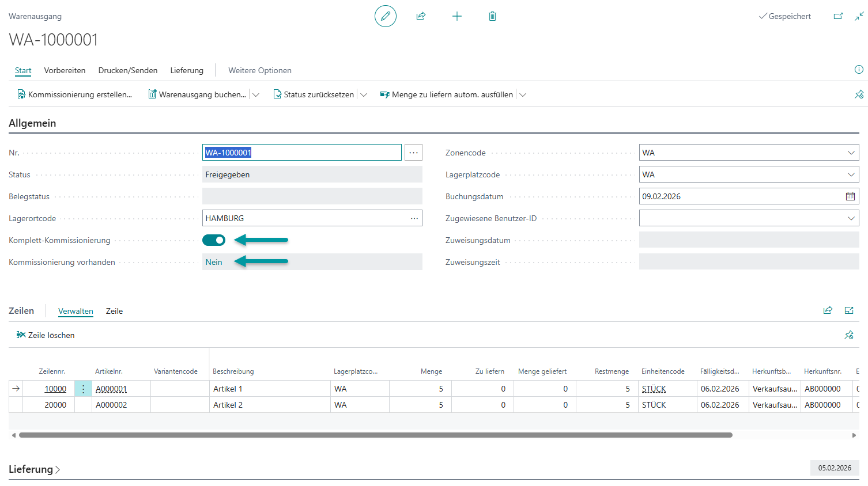Toggle Komplett-Kommissionierung switch
Viewport: 868px width, 486px height.
214,240
